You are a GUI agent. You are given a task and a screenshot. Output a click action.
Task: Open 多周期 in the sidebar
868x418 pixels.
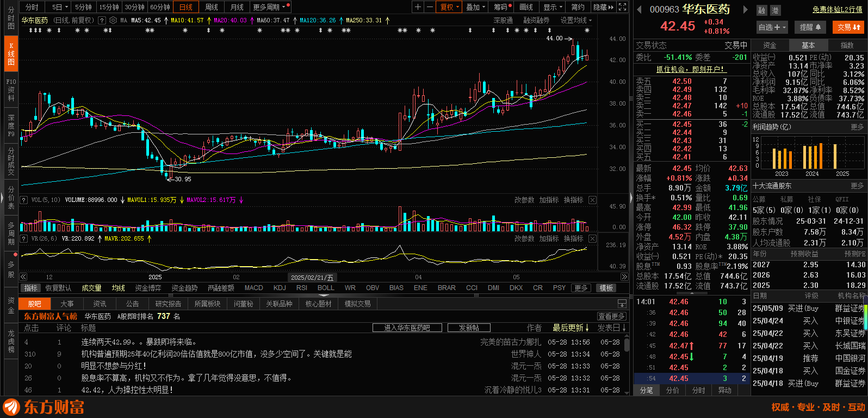click(11, 233)
